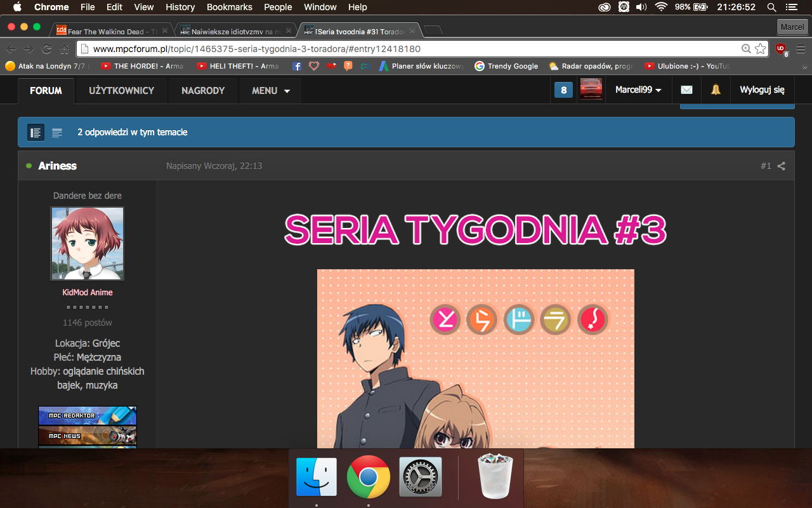Open the pixel heart outline bookmark
This screenshot has height=508, width=812.
pos(314,66)
